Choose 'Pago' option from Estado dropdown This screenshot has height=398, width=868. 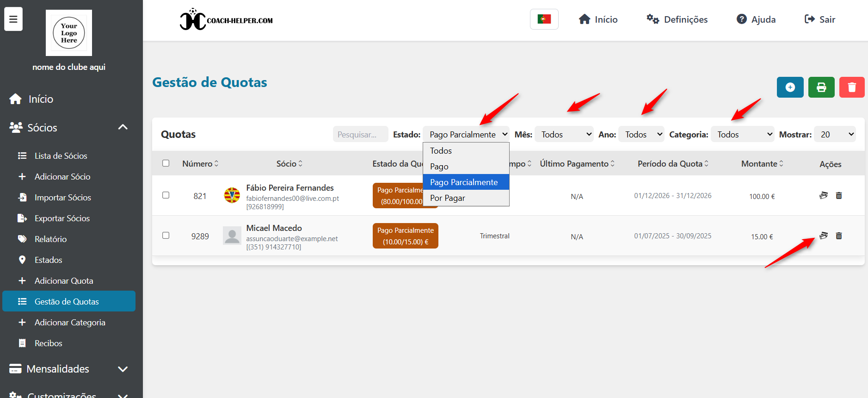point(439,167)
